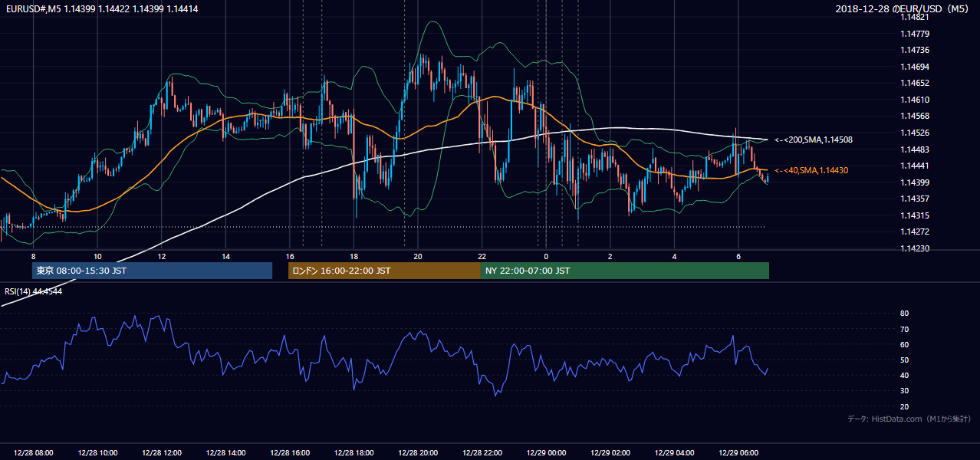Click the 12/28 10:00 time axis label

pyautogui.click(x=97, y=453)
